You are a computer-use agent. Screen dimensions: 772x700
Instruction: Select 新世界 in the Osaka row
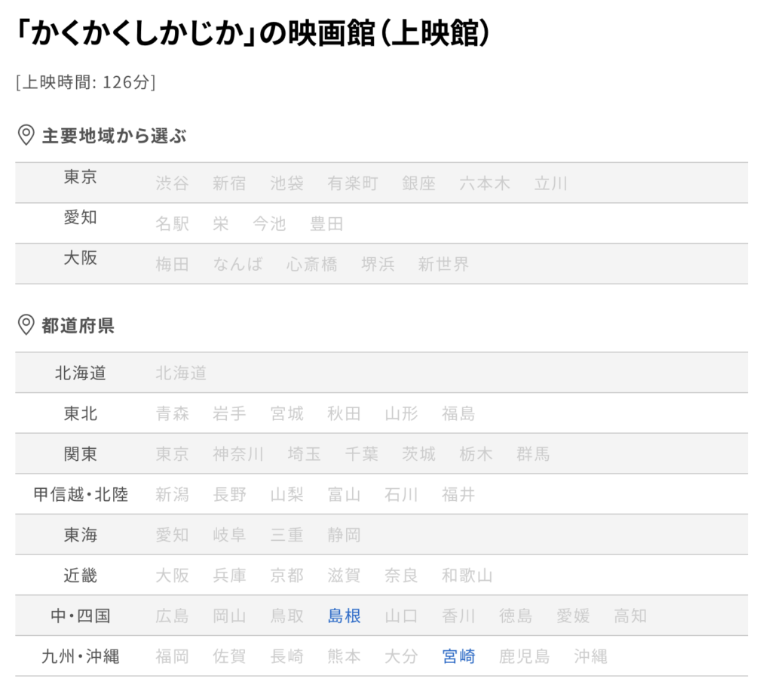click(443, 264)
